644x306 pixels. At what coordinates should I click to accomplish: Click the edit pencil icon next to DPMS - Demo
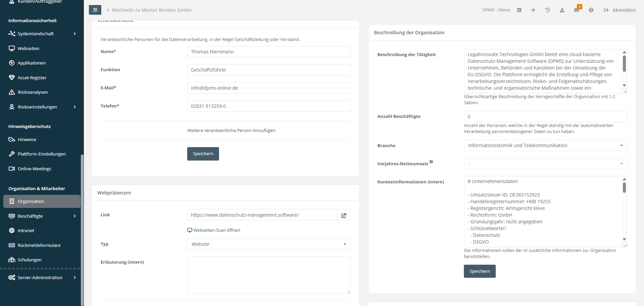point(519,10)
